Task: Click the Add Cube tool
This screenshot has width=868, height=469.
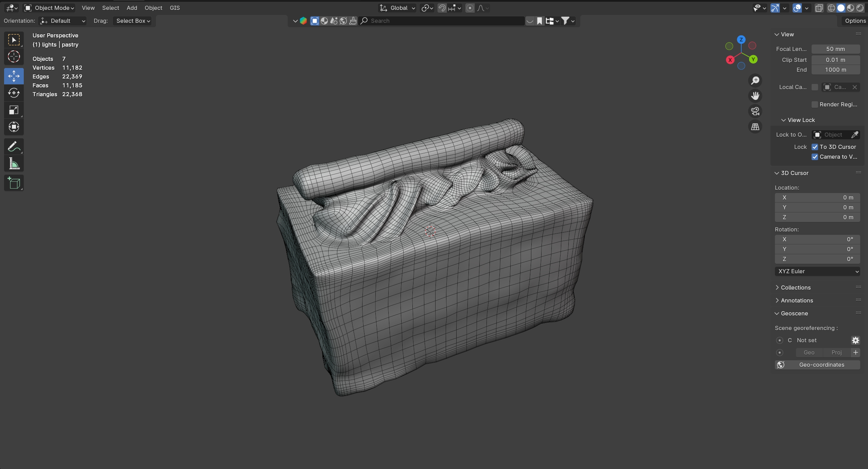Action: (14, 183)
